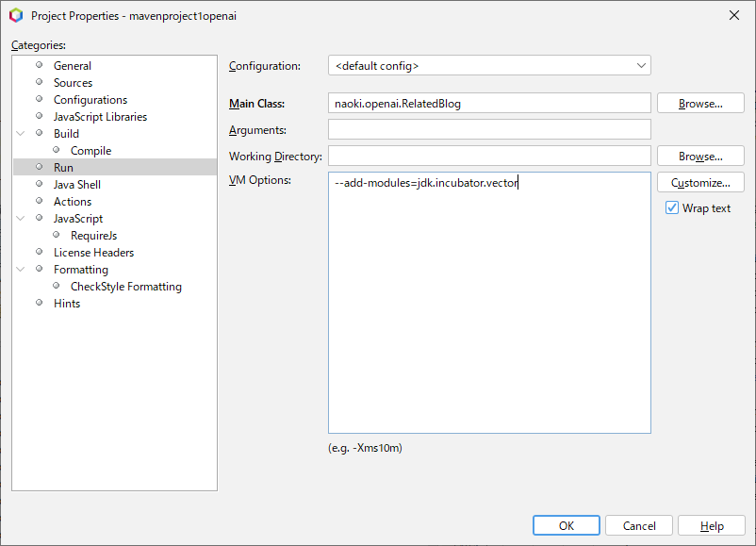Select the Configurations category

[x=90, y=99]
